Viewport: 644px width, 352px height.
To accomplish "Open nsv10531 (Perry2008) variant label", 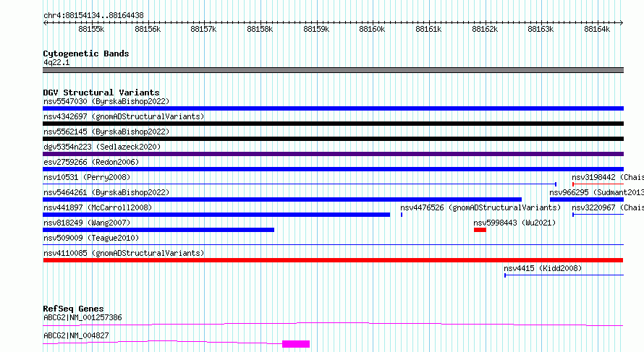I will click(x=87, y=177).
